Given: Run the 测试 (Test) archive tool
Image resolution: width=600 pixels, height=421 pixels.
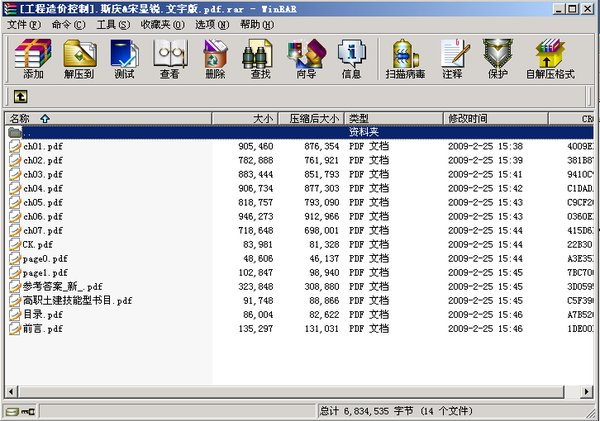Looking at the screenshot, I should coord(124,59).
